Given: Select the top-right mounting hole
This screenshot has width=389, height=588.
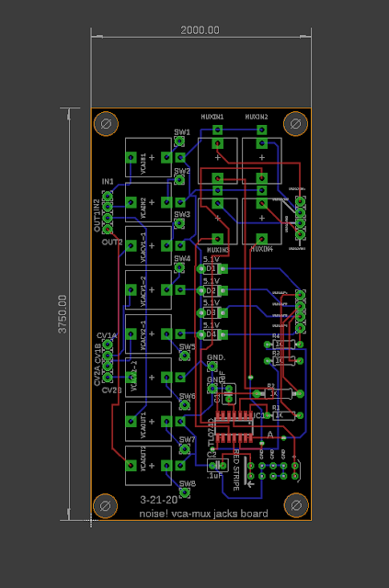Looking at the screenshot, I should [295, 123].
